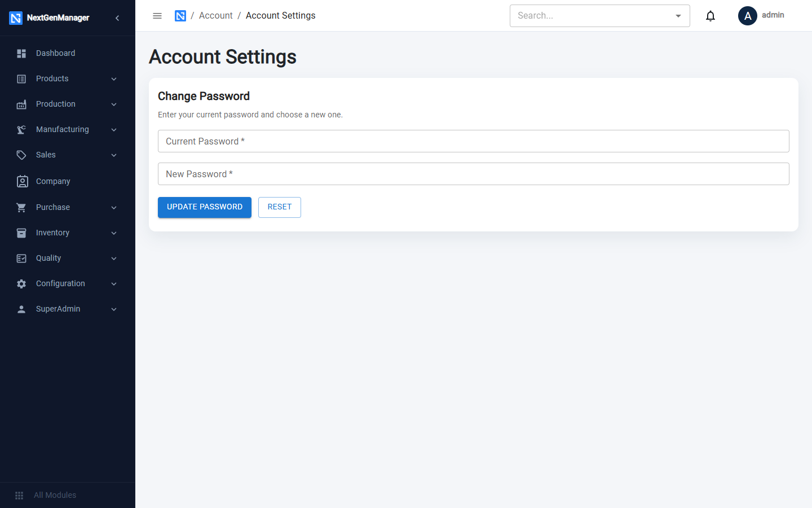812x508 pixels.
Task: Click the Dashboard grid icon
Action: coord(21,54)
